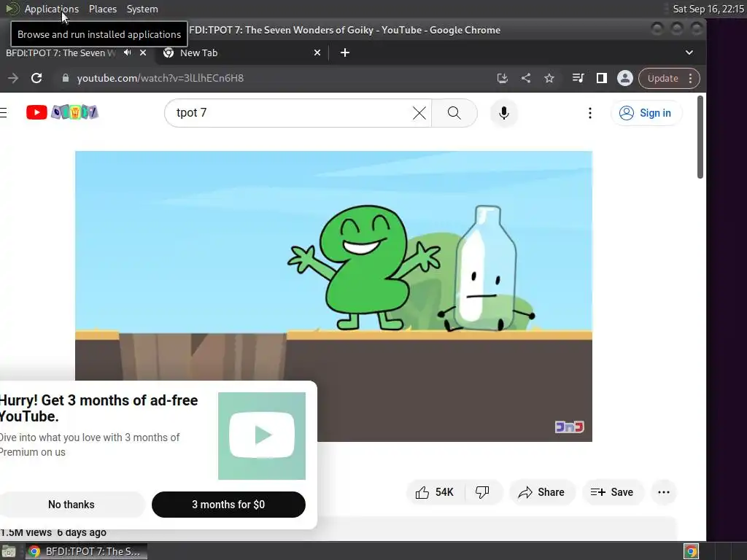
Task: Open a new browser tab
Action: click(345, 52)
